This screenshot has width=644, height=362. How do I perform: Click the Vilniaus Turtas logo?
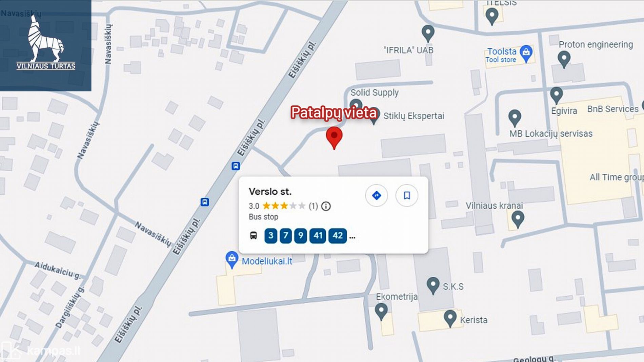(46, 45)
